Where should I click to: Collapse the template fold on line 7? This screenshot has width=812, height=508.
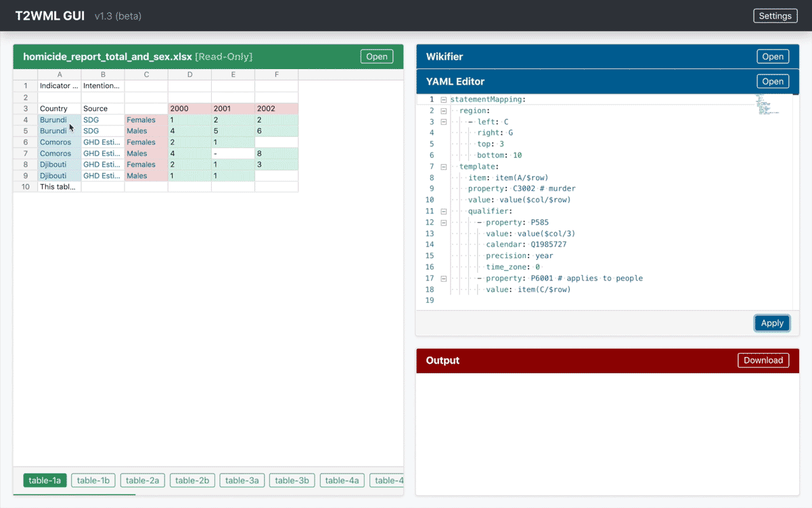click(x=443, y=167)
